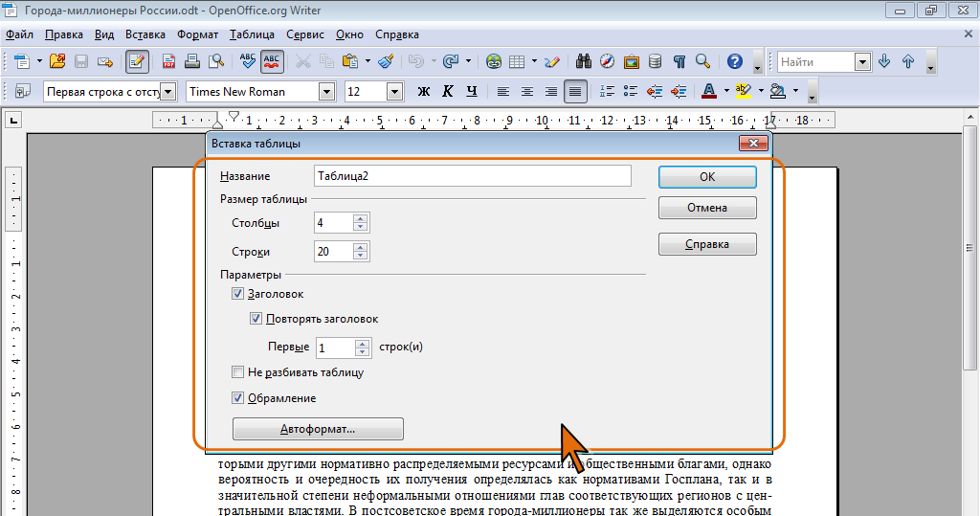
Task: Click the New document icon
Action: pyautogui.click(x=22, y=61)
